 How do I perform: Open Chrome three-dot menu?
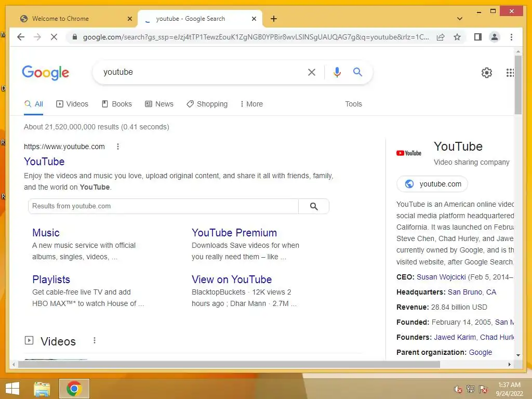(511, 37)
